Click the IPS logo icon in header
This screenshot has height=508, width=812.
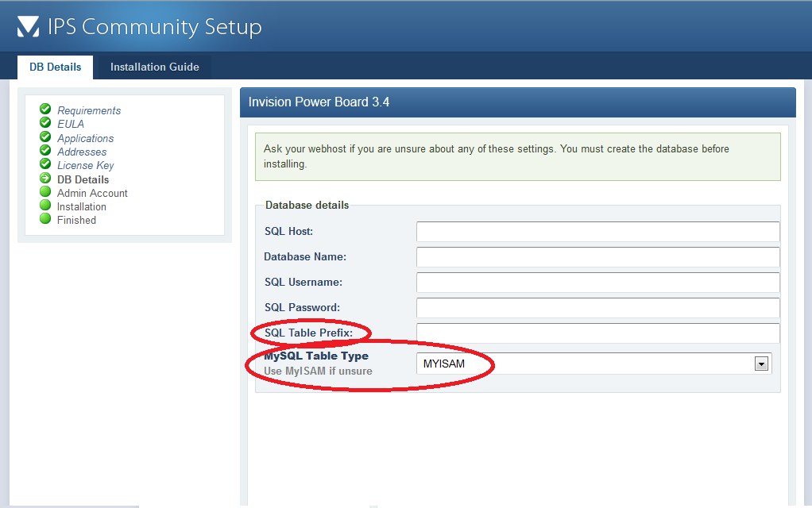[28, 26]
